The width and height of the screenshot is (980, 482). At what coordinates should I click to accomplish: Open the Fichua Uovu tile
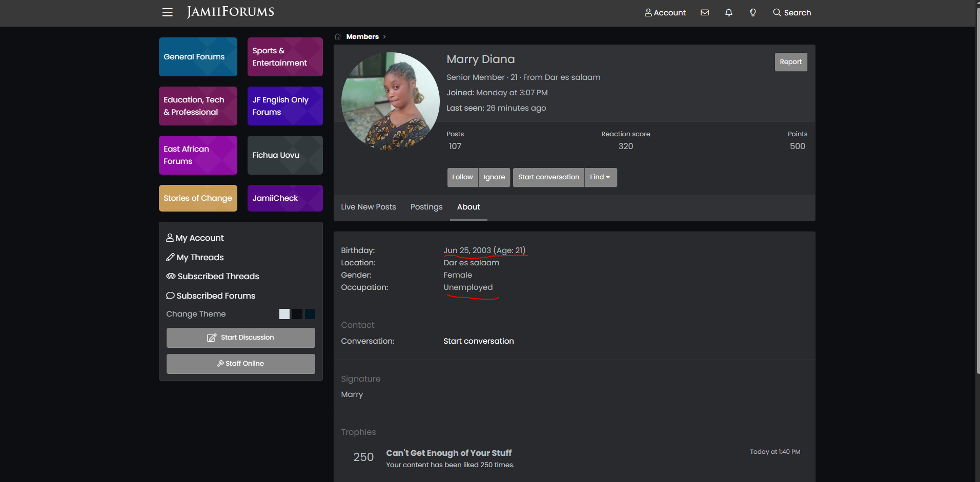[x=285, y=155]
